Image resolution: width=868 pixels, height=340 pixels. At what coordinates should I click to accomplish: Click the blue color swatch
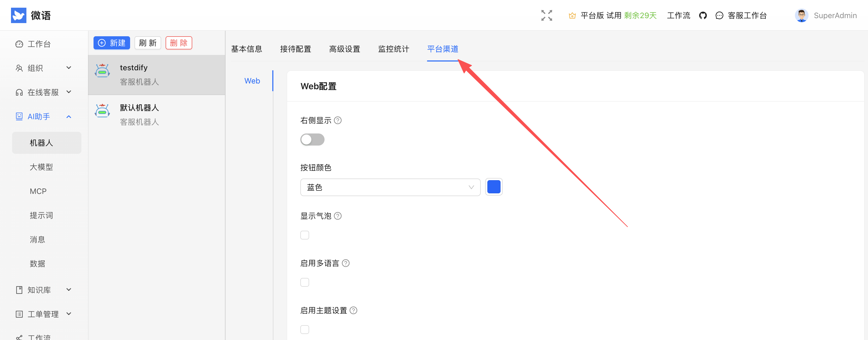(493, 187)
